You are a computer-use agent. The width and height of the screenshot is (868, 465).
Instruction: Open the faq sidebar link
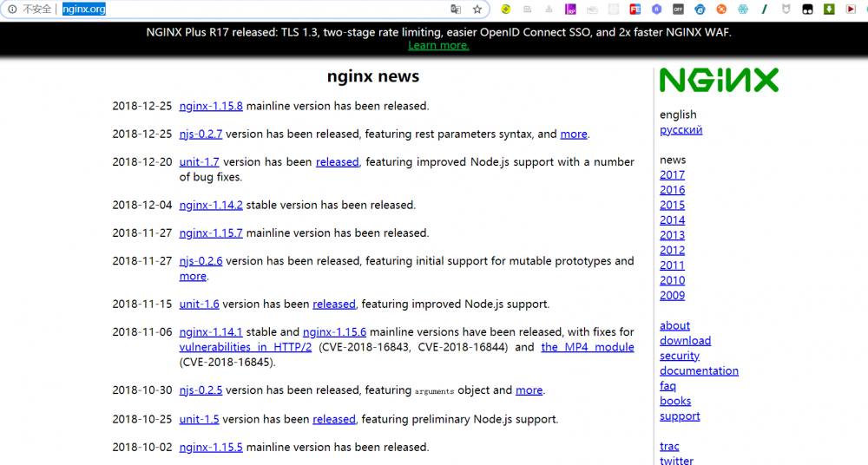point(667,386)
